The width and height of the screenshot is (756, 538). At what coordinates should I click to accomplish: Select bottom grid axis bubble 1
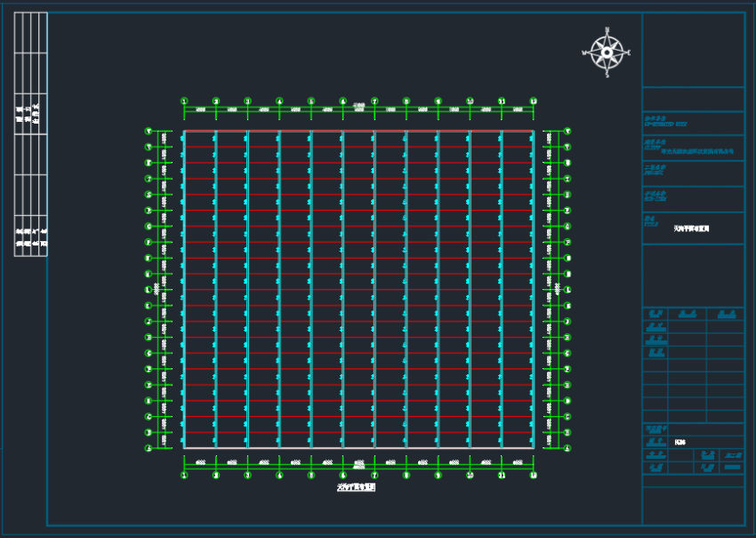pos(184,475)
